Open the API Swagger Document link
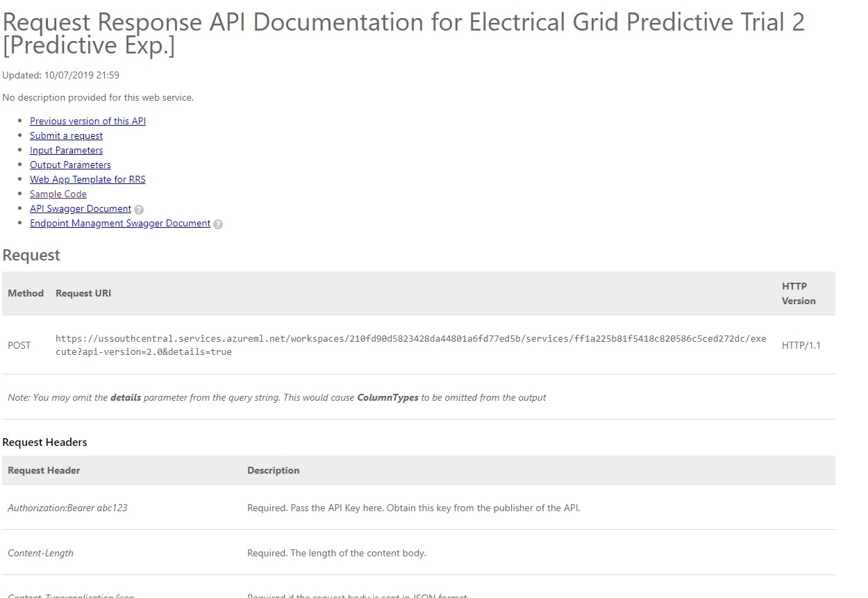The width and height of the screenshot is (868, 598). click(81, 208)
